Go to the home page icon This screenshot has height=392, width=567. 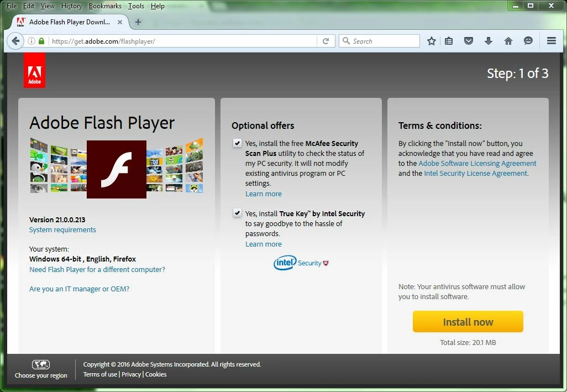point(508,41)
